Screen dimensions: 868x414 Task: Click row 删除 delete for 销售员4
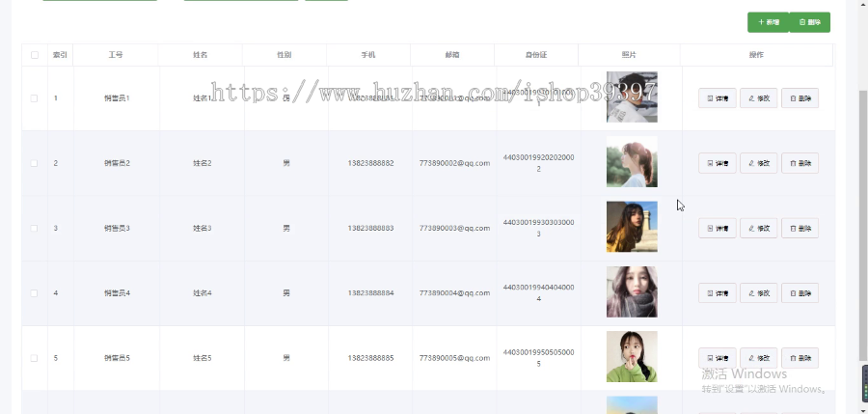pos(800,292)
